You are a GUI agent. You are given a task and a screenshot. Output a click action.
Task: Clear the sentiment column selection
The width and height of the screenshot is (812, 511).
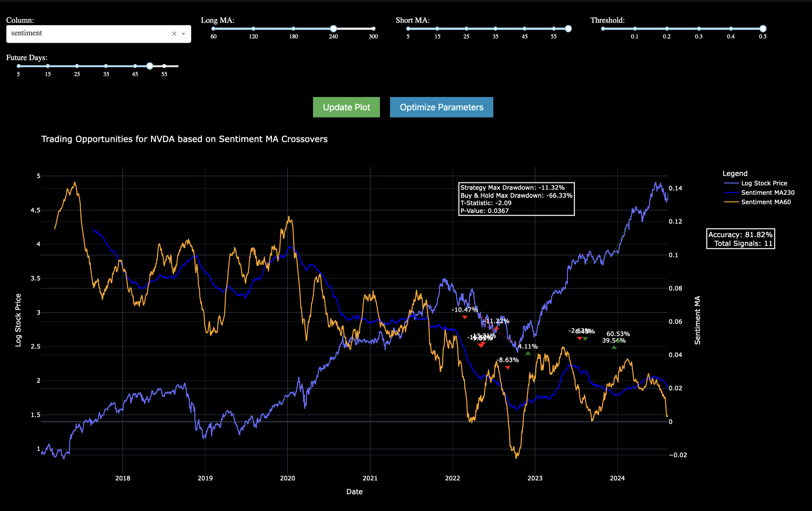[x=174, y=34]
